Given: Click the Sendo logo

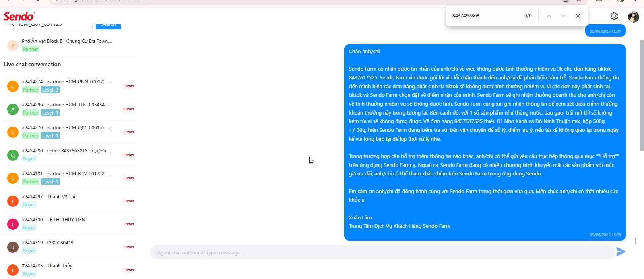Looking at the screenshot, I should click(x=19, y=16).
